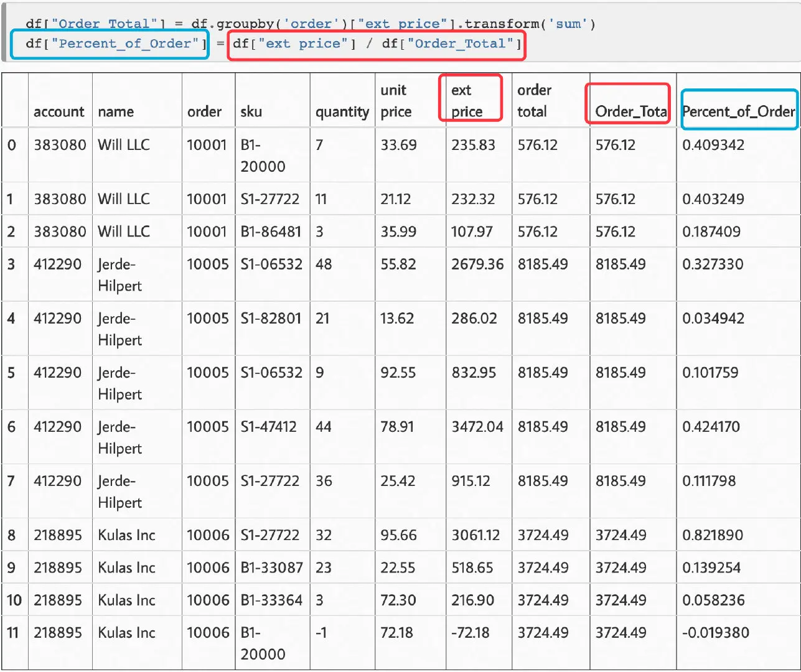Viewport: 801px width, 672px height.
Task: Click the ext price 2679.36
Action: pyautogui.click(x=477, y=264)
